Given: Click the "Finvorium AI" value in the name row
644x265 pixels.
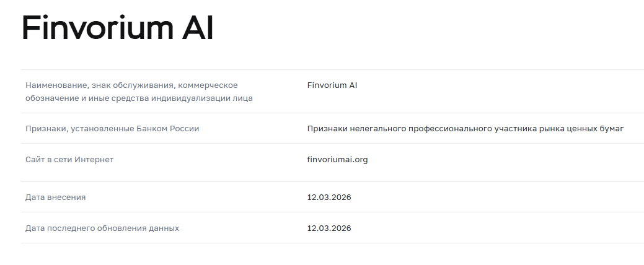Looking at the screenshot, I should (332, 85).
